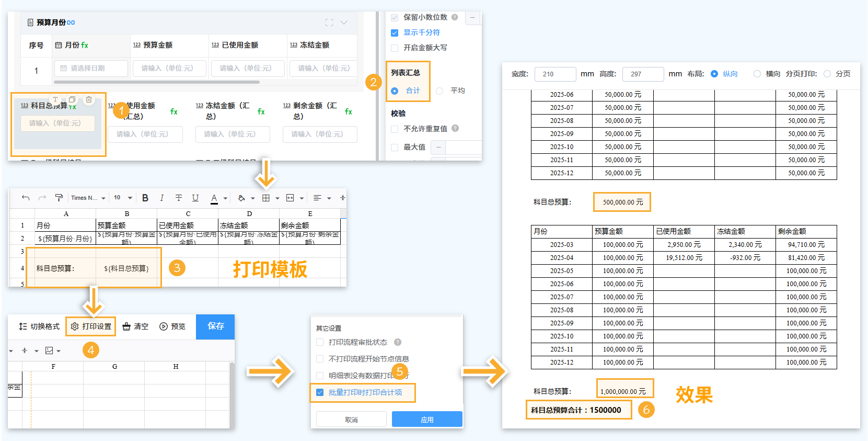Image resolution: width=868 pixels, height=441 pixels.
Task: Click the format painter icon
Action: coord(59,198)
